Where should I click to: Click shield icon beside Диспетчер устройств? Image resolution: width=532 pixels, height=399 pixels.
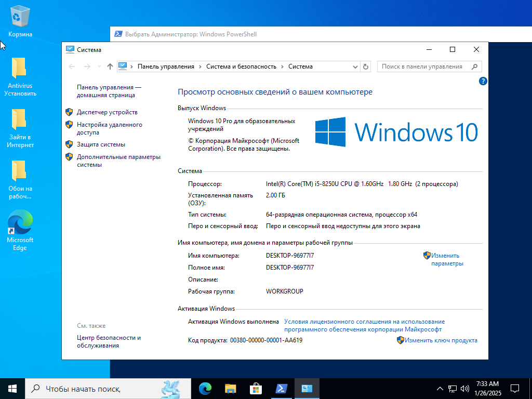69,112
